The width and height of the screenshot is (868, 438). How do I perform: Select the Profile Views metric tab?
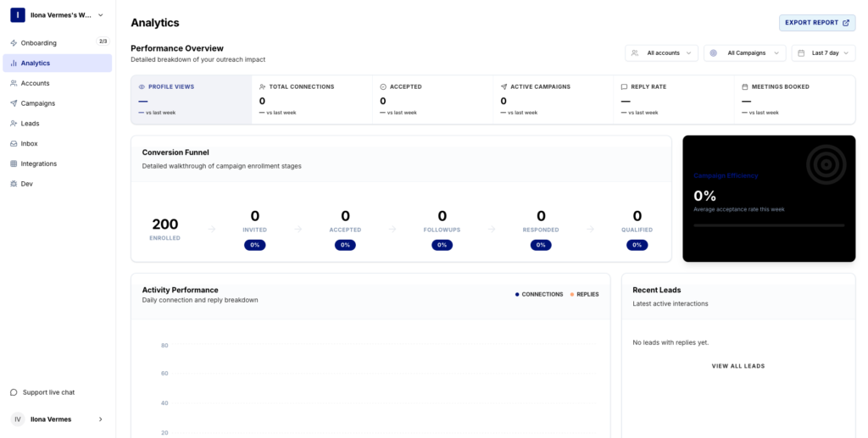point(191,99)
